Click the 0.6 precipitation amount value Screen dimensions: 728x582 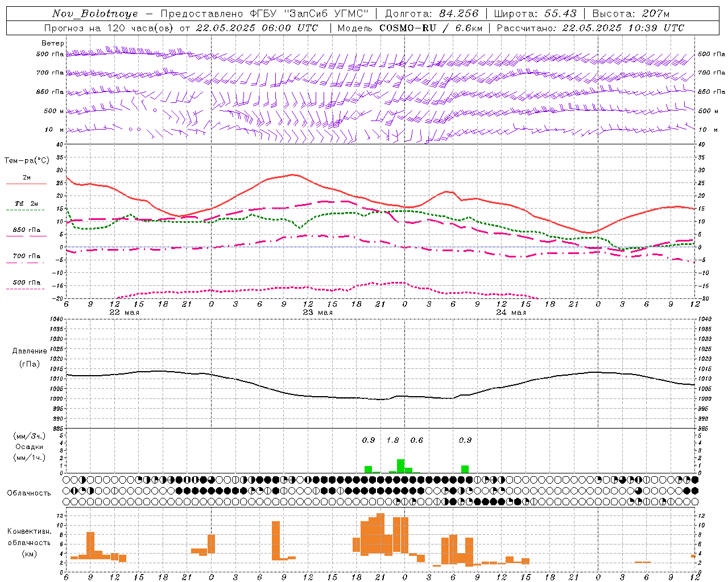pyautogui.click(x=416, y=440)
